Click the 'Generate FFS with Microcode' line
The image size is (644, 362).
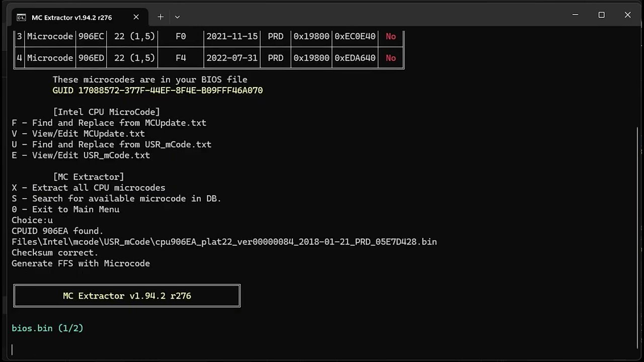coord(80,263)
